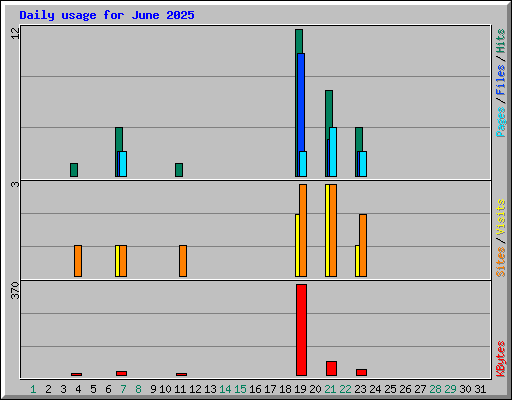Click the '370' KBytes axis value
The height and width of the screenshot is (400, 512).
(15, 290)
